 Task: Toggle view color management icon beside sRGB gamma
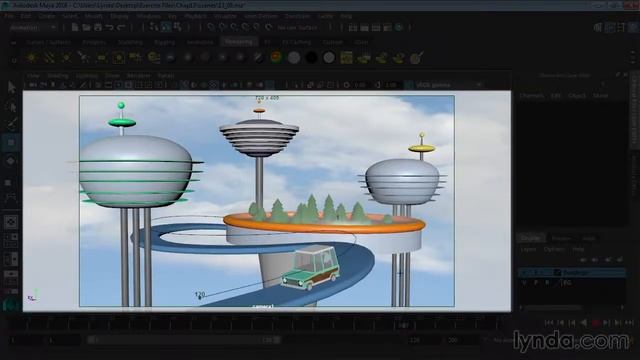[409, 85]
